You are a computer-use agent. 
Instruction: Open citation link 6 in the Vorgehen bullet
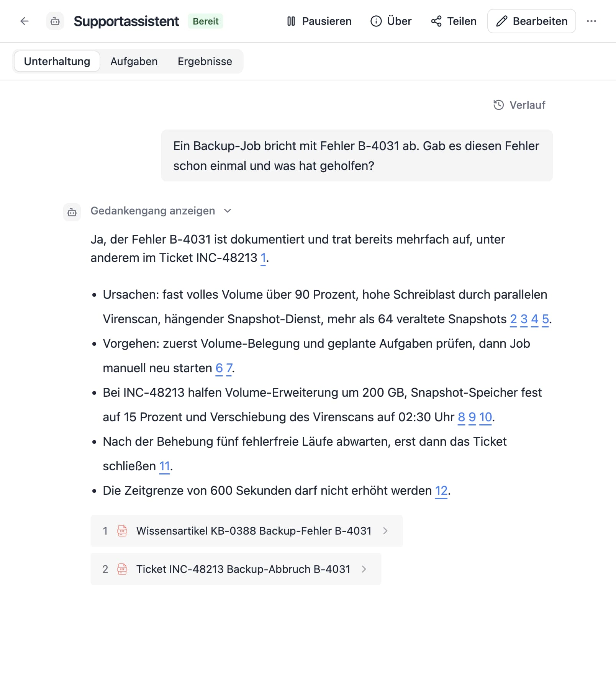coord(219,368)
